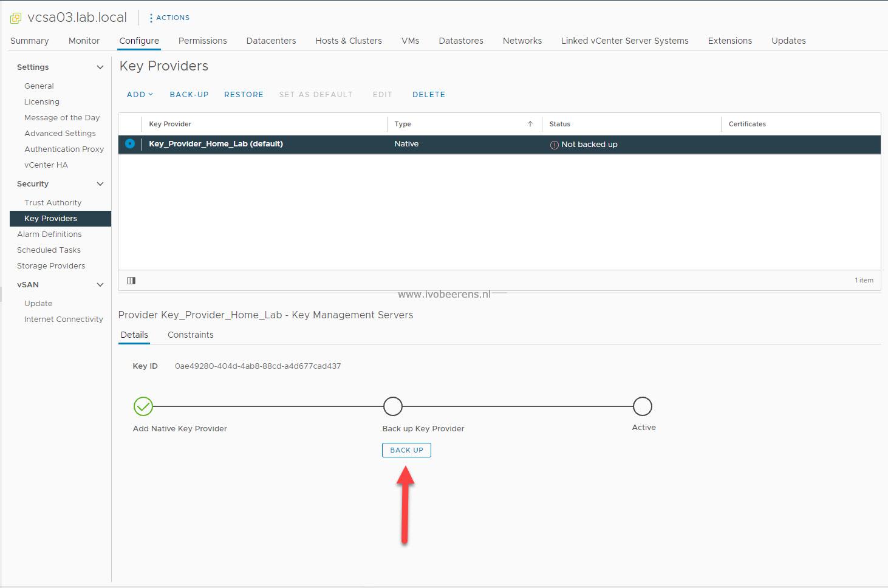
Task: Open General settings
Action: coord(39,86)
